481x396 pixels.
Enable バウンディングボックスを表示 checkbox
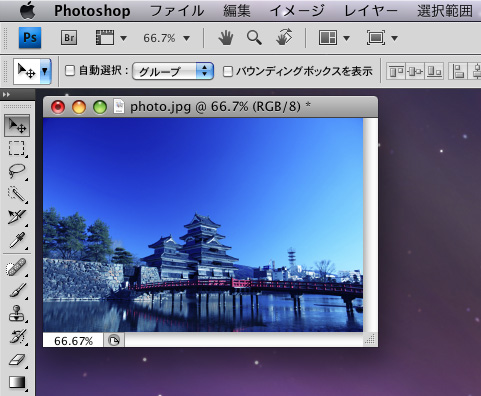(228, 71)
